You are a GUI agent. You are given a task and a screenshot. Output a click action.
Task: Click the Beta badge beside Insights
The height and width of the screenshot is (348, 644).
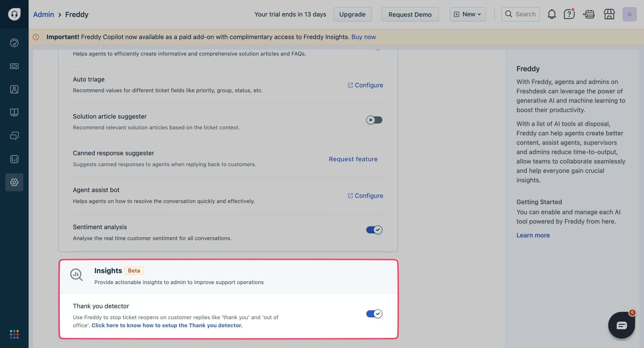click(134, 271)
